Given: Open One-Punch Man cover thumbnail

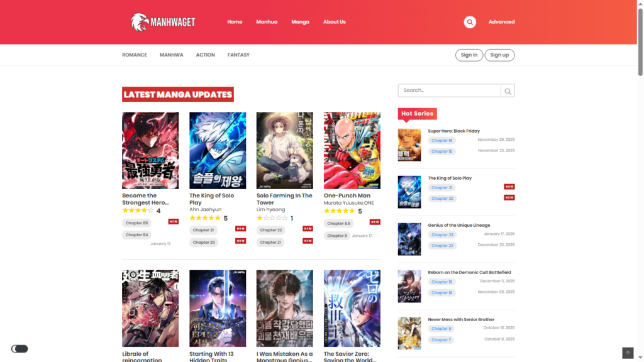Looking at the screenshot, I should click(x=352, y=150).
